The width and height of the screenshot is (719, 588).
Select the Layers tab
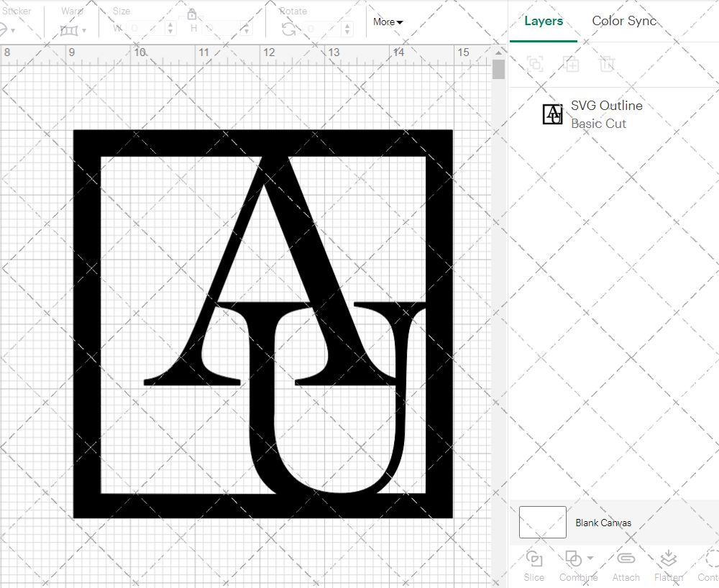pyautogui.click(x=544, y=21)
